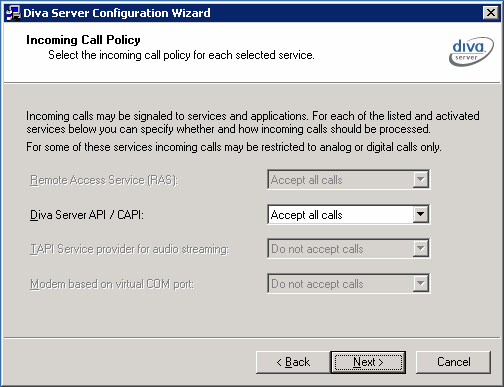The width and height of the screenshot is (504, 387).
Task: Click the 'Diva Server Configuration Wizard' title text
Action: click(117, 13)
